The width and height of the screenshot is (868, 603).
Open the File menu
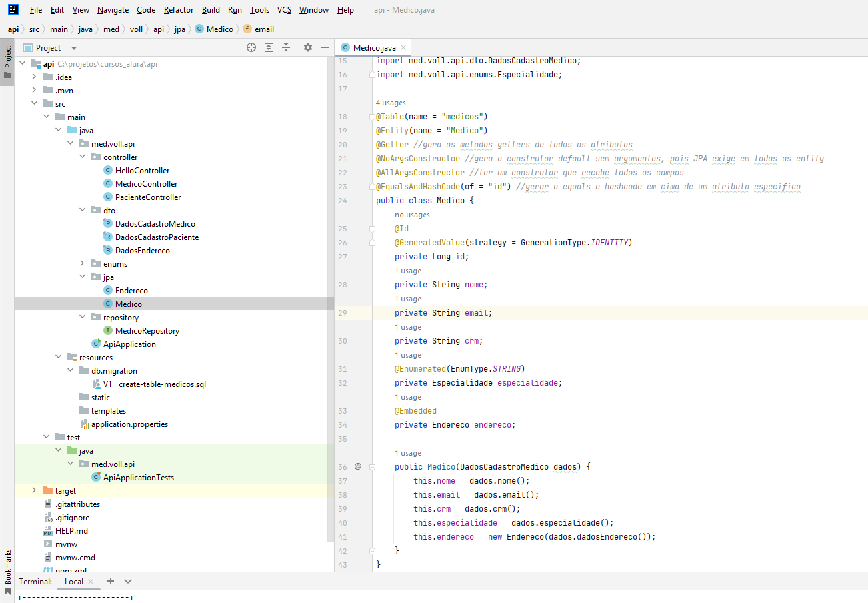[x=36, y=10]
